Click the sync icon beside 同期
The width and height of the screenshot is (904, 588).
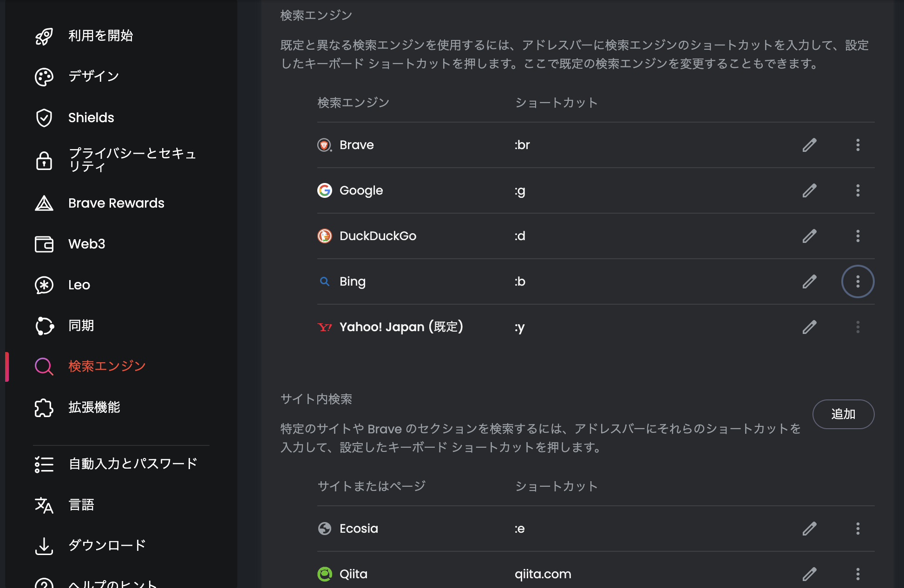[44, 326]
